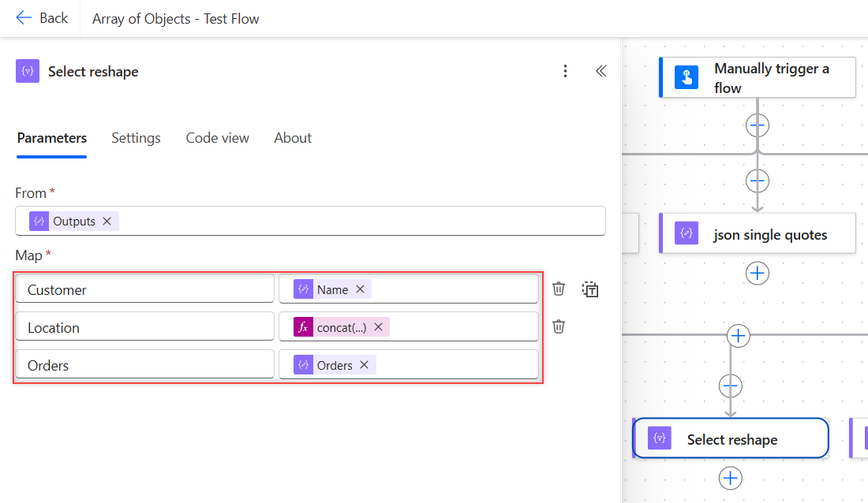Add action below json single quotes
868x503 pixels.
(x=758, y=274)
